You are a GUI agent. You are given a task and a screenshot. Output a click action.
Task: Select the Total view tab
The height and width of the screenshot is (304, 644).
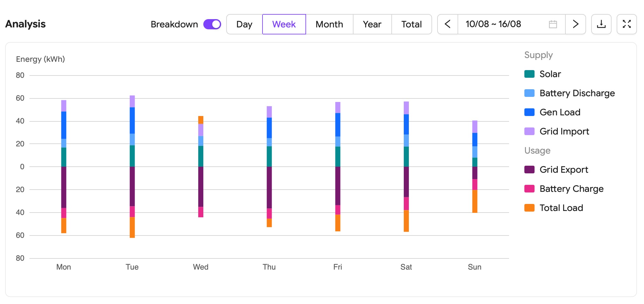(x=411, y=24)
